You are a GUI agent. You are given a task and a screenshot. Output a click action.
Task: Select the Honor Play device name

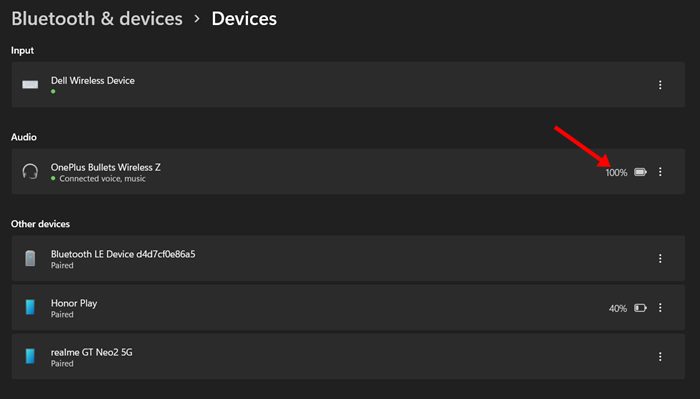coord(74,303)
